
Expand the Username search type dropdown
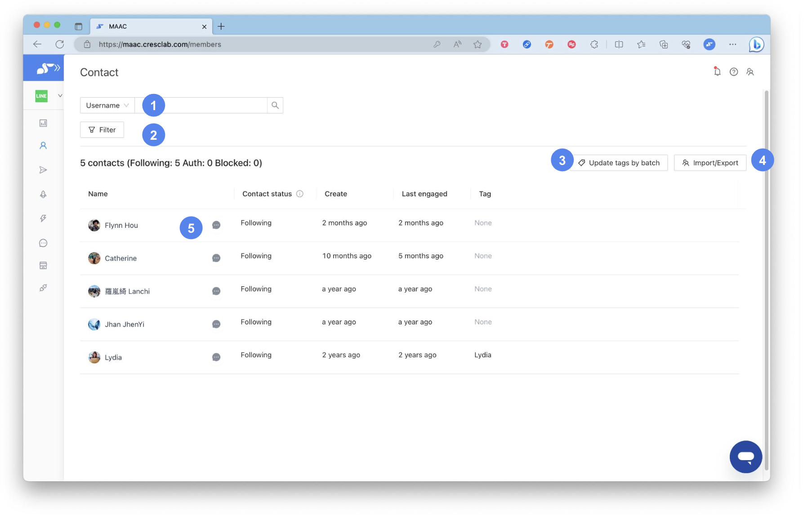[x=107, y=106]
